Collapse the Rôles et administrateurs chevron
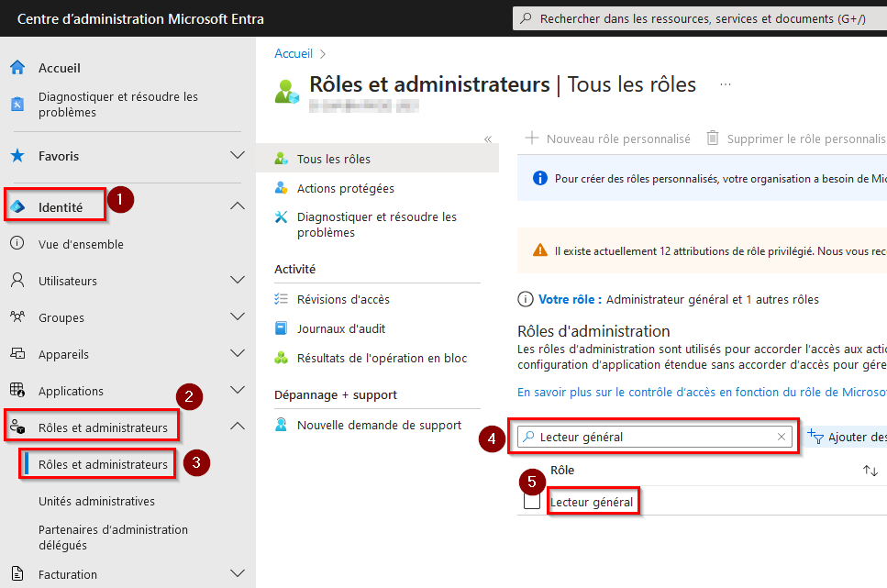Viewport: 887px width, 588px height. click(x=238, y=426)
